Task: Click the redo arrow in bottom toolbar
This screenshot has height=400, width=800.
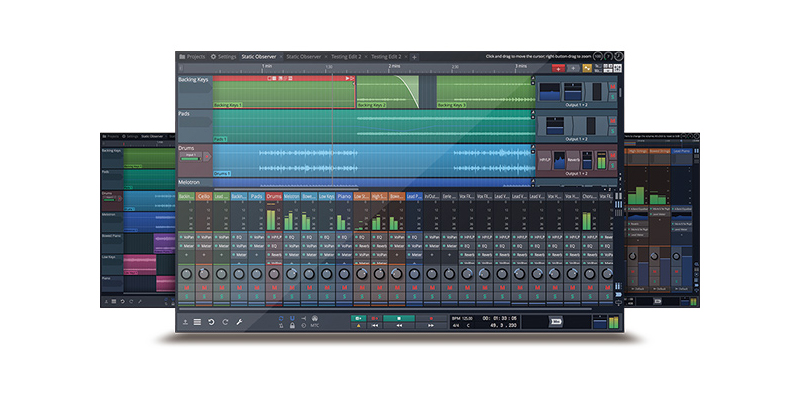Action: [x=226, y=322]
